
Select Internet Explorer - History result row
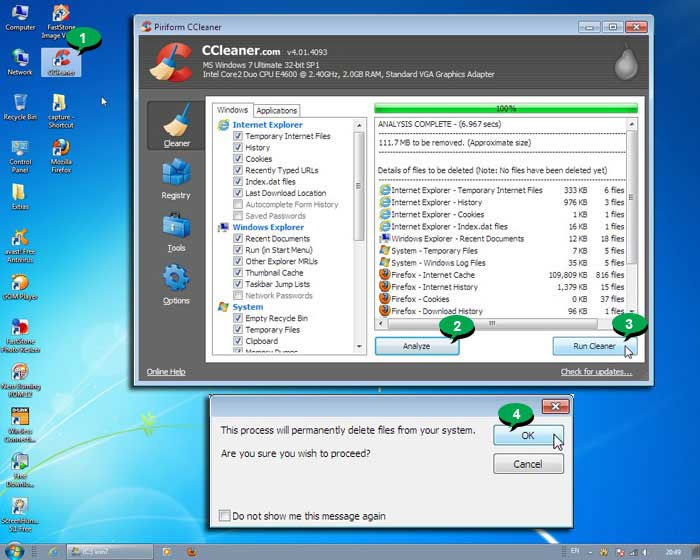501,202
